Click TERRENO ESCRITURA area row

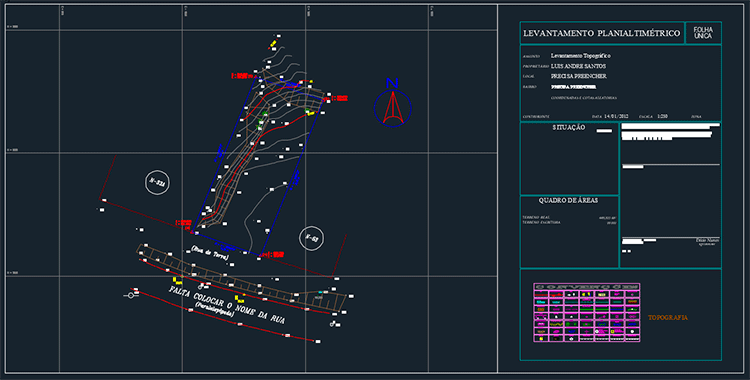click(569, 223)
